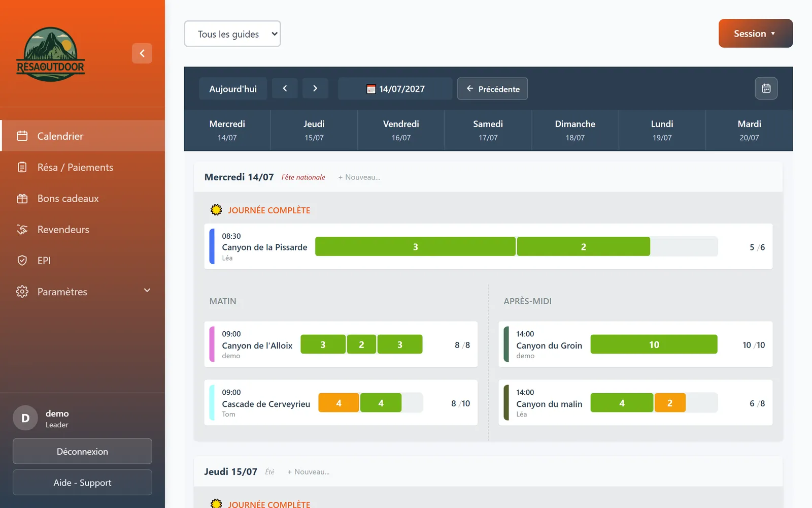Select the Jeudi 15/07 day tab
This screenshot has width=812, height=508.
(314, 131)
